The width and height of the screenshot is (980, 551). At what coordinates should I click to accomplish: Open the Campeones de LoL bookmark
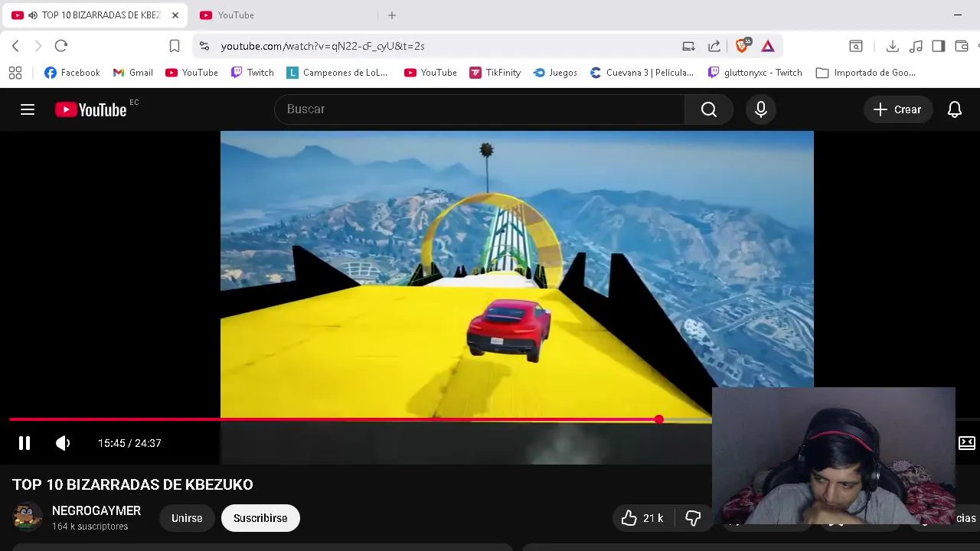click(337, 73)
